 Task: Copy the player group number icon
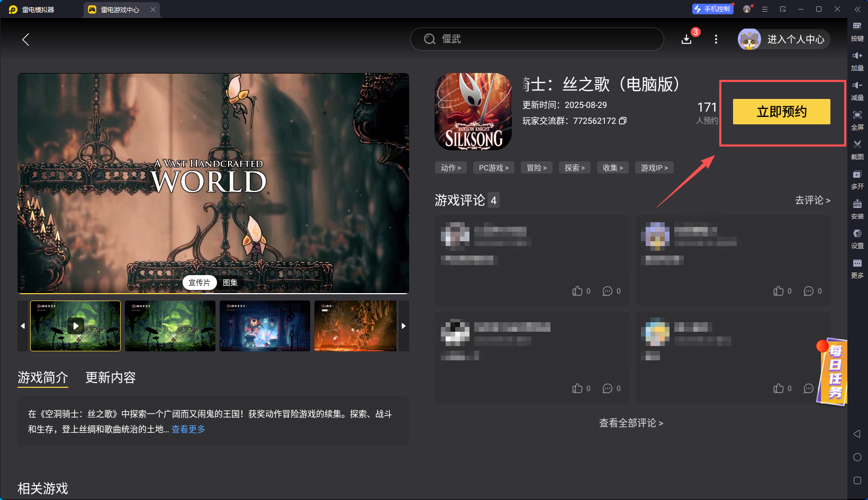click(x=623, y=121)
